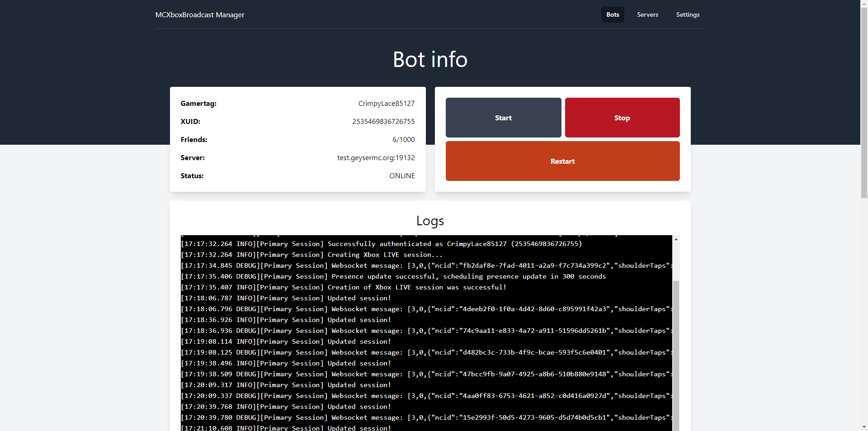Click the 17:18:36.936 Websocket message log line

click(x=427, y=331)
